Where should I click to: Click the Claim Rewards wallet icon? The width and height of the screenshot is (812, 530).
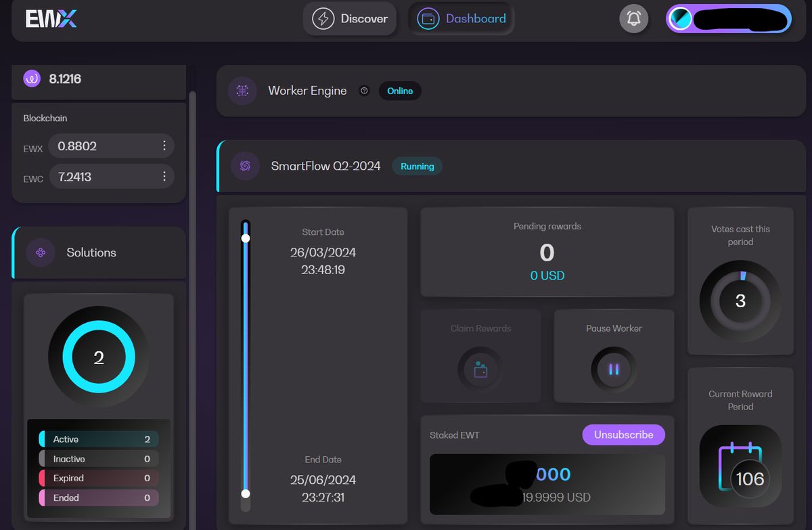(480, 370)
